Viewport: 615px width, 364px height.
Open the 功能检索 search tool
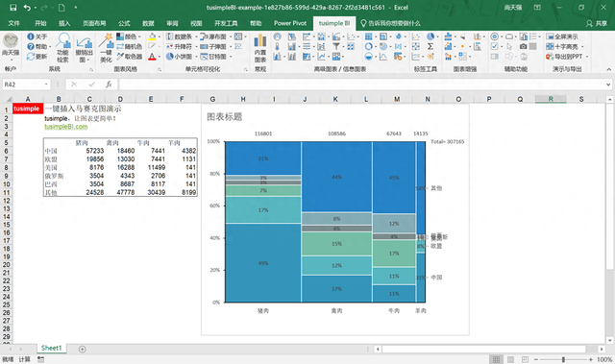pyautogui.click(x=62, y=48)
